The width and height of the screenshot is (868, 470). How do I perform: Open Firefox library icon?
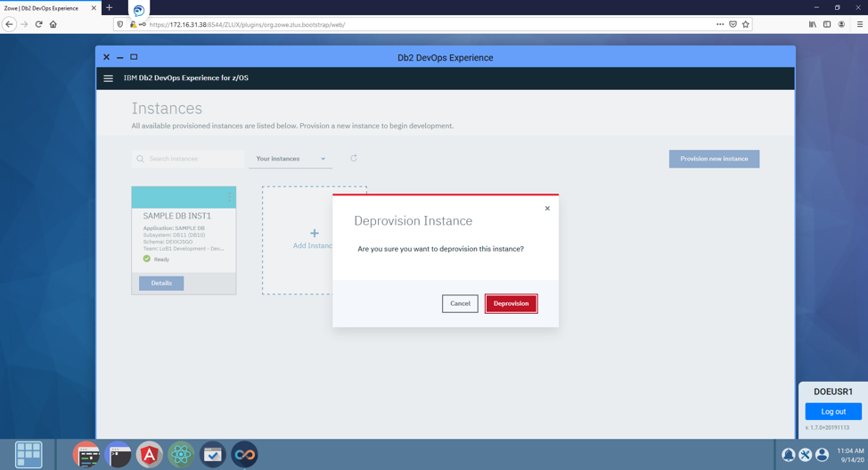click(x=813, y=24)
